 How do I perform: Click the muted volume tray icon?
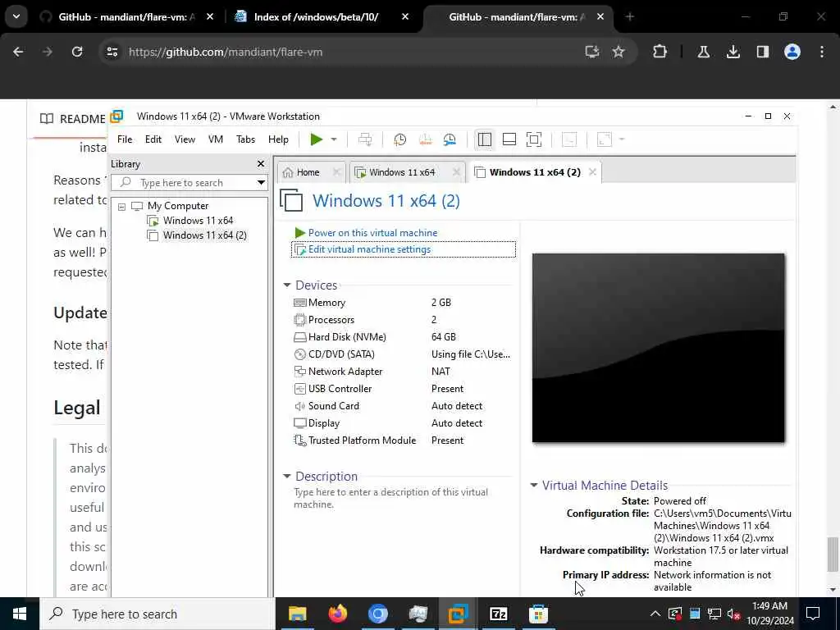[x=733, y=614]
